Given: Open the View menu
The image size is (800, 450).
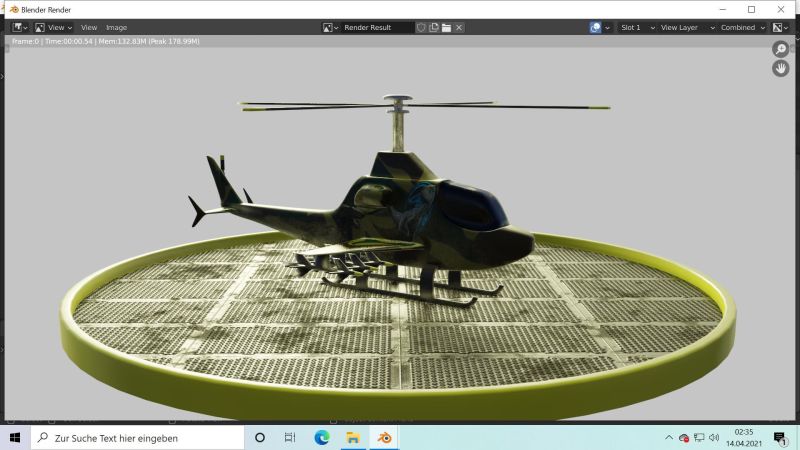Looking at the screenshot, I should coord(89,28).
